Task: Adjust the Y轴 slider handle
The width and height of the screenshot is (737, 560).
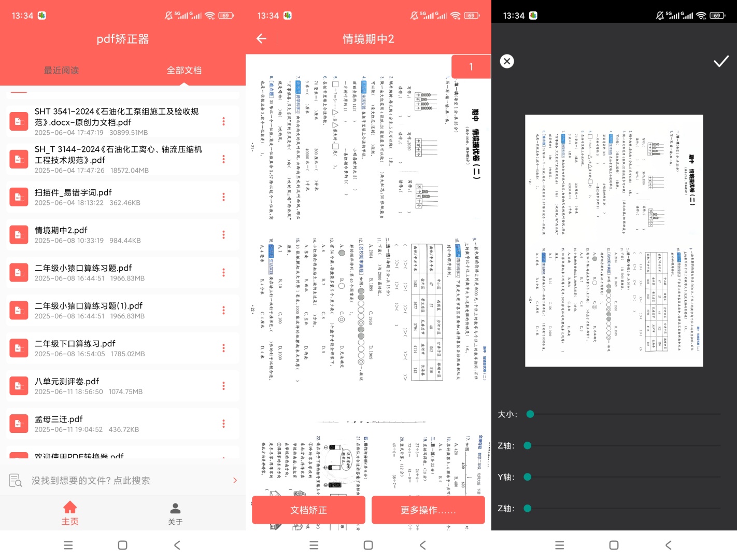Action: 528,477
